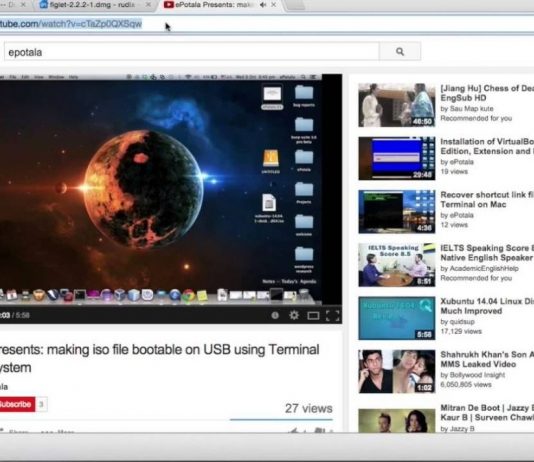This screenshot has width=534, height=462.
Task: Click the Mitran De Boot Jazzy B title
Action: pyautogui.click(x=487, y=412)
